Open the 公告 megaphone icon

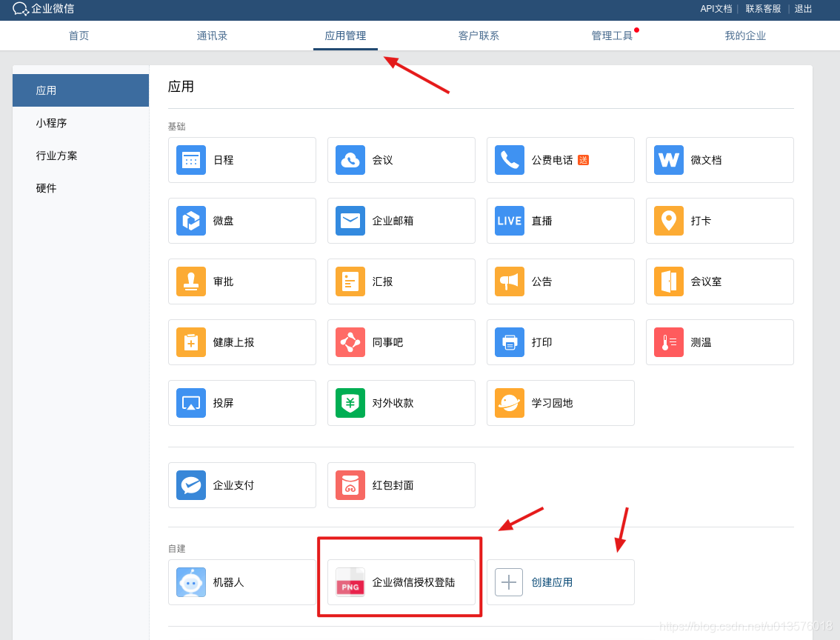(509, 281)
